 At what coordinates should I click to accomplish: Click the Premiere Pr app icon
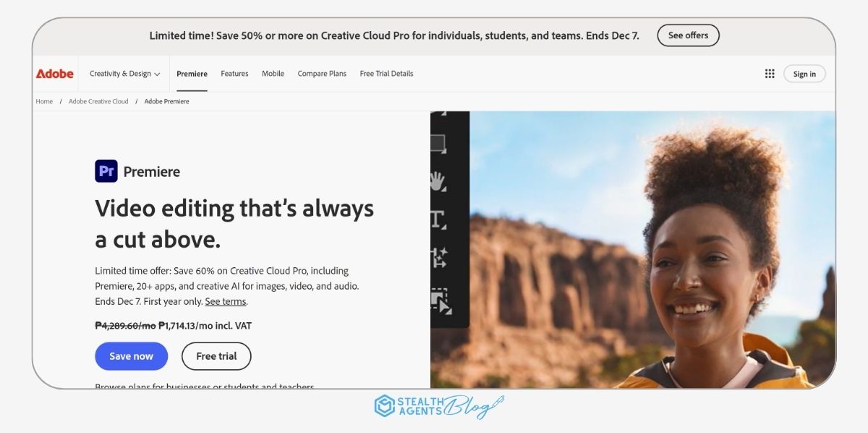coord(106,171)
